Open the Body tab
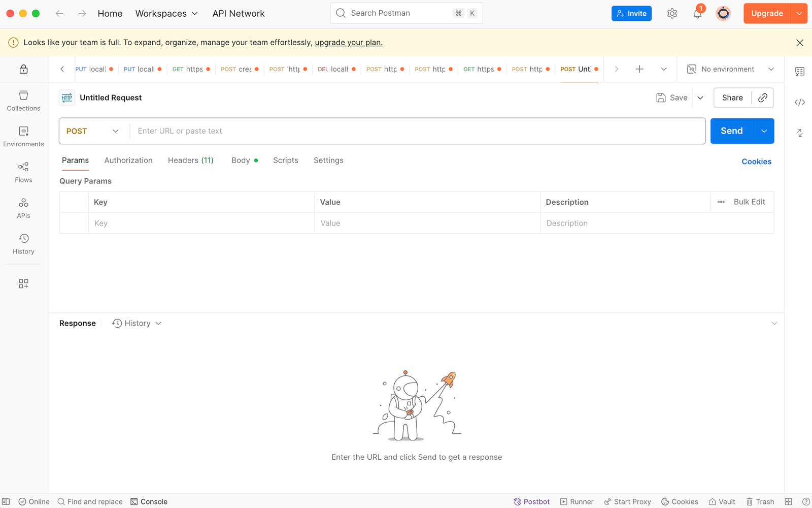Image resolution: width=812 pixels, height=508 pixels. (241, 160)
